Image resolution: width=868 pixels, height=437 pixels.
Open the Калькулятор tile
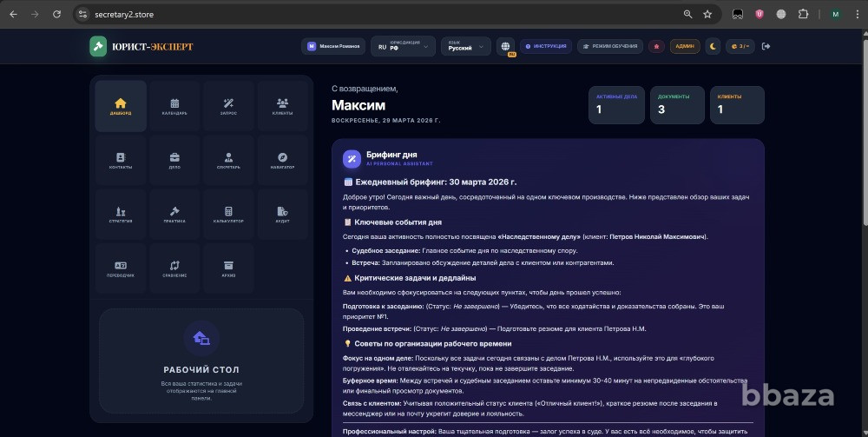tap(228, 215)
